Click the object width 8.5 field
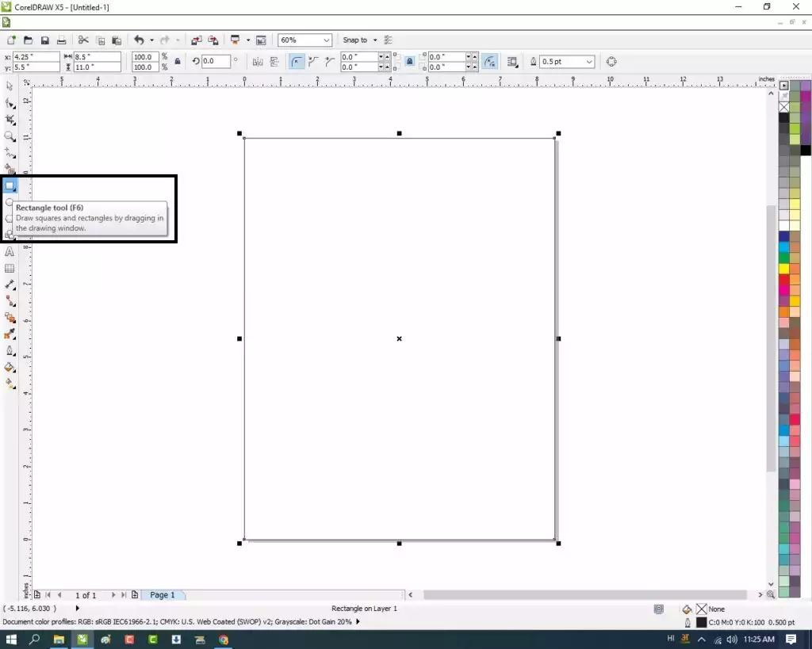812x649 pixels. (96, 57)
